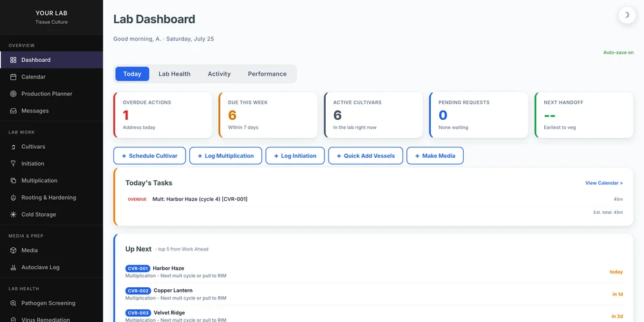Viewport: 644px width, 322px height.
Task: Click the Messages inbox icon
Action: 13,111
